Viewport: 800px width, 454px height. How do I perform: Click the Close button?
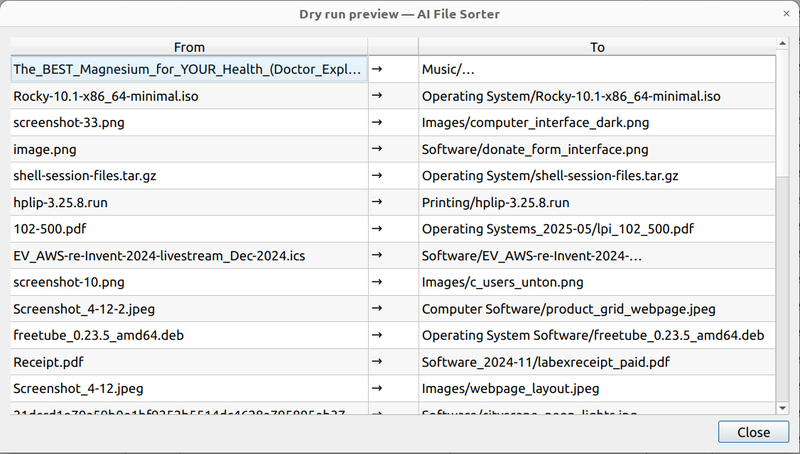(x=746, y=432)
